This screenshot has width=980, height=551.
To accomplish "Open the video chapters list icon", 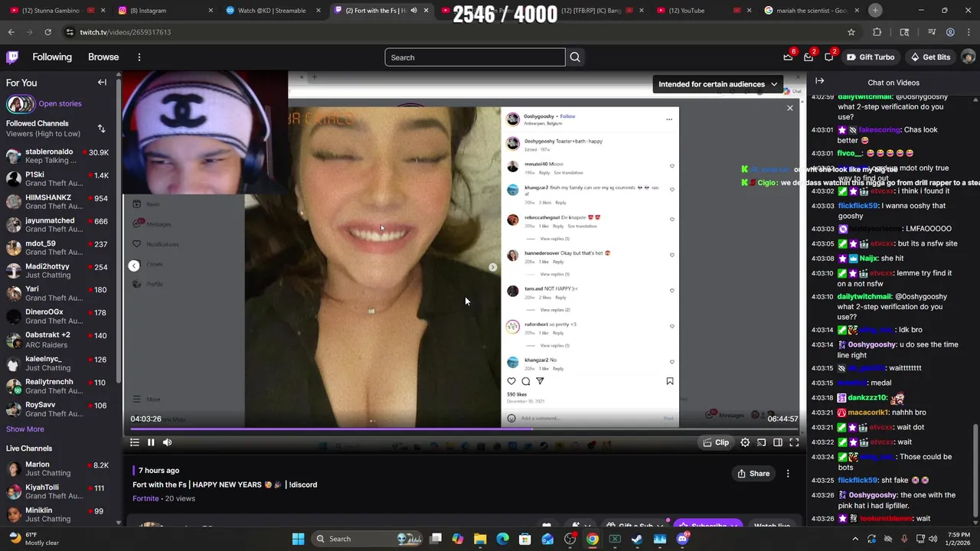I will click(135, 442).
